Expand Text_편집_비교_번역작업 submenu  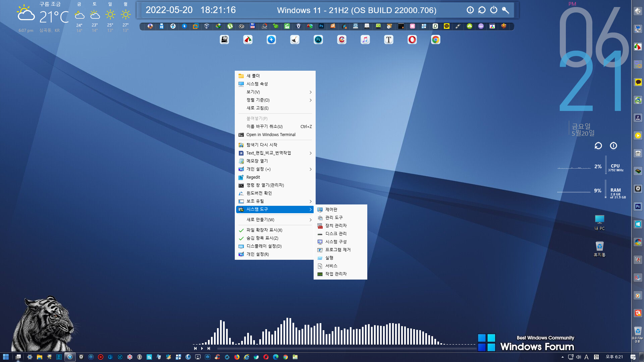tap(275, 153)
